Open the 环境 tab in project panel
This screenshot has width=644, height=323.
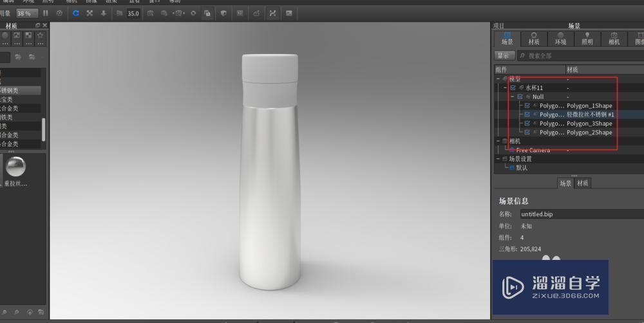tap(561, 39)
